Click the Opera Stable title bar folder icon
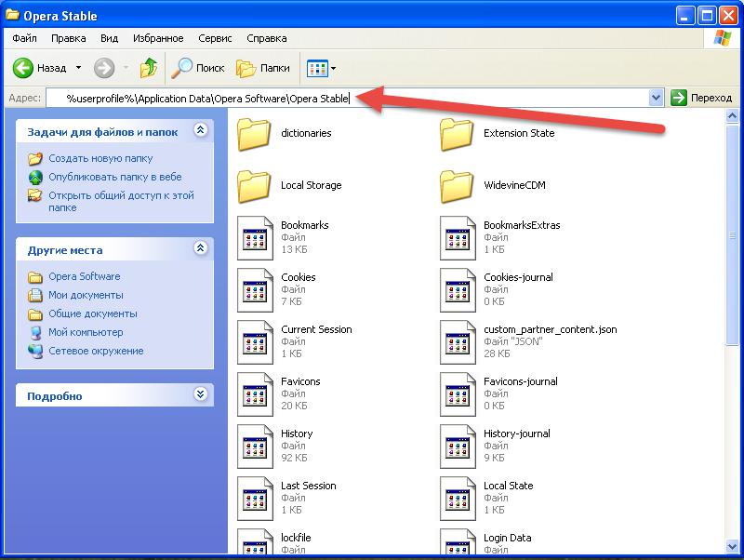 point(12,15)
